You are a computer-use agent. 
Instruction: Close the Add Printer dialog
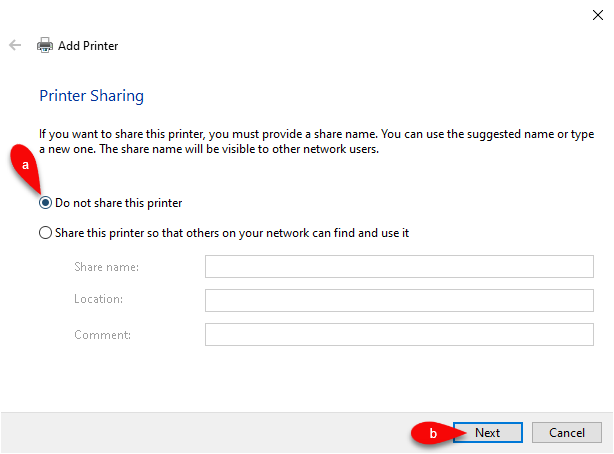point(598,15)
